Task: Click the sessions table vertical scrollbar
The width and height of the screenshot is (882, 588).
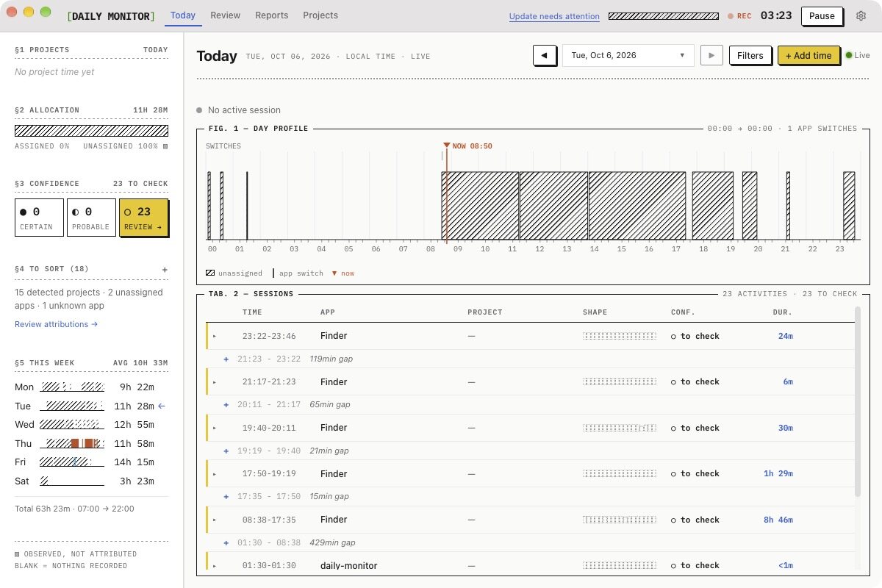Action: pos(856,402)
